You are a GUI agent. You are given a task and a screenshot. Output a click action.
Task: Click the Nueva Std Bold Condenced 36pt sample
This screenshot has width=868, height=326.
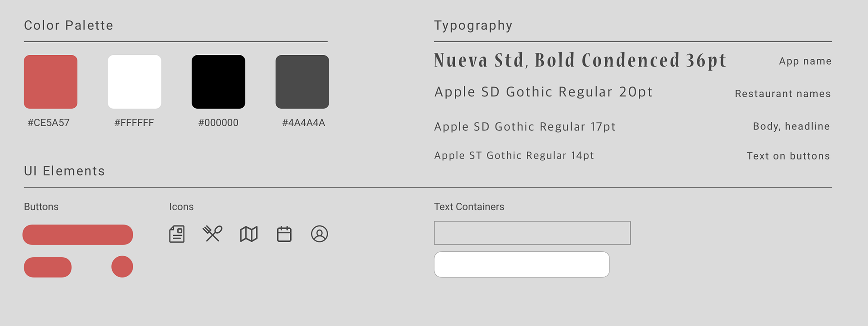tap(580, 60)
